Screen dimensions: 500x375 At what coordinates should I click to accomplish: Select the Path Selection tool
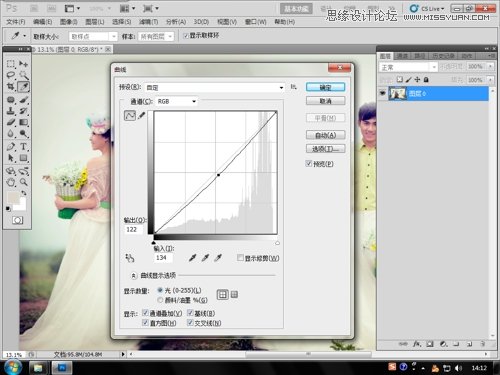(11, 158)
